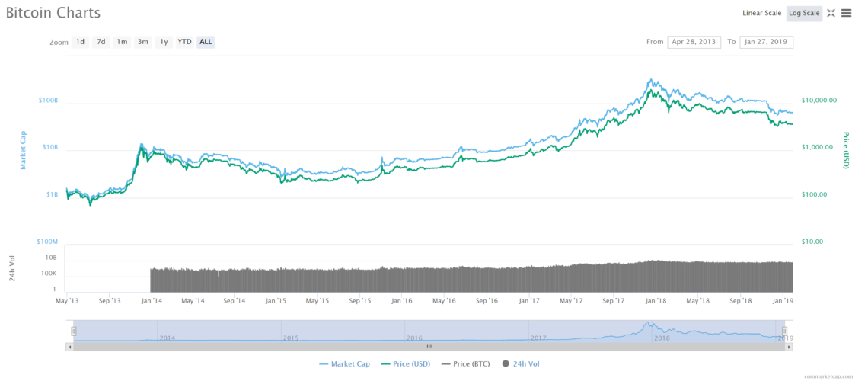
Task: Toggle fullscreen chart view icon
Action: click(x=831, y=13)
